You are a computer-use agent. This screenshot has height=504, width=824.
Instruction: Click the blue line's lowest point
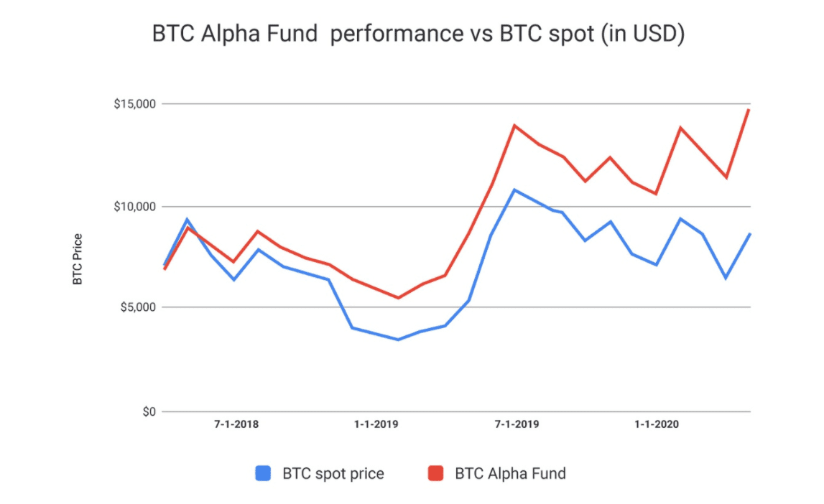pyautogui.click(x=398, y=340)
